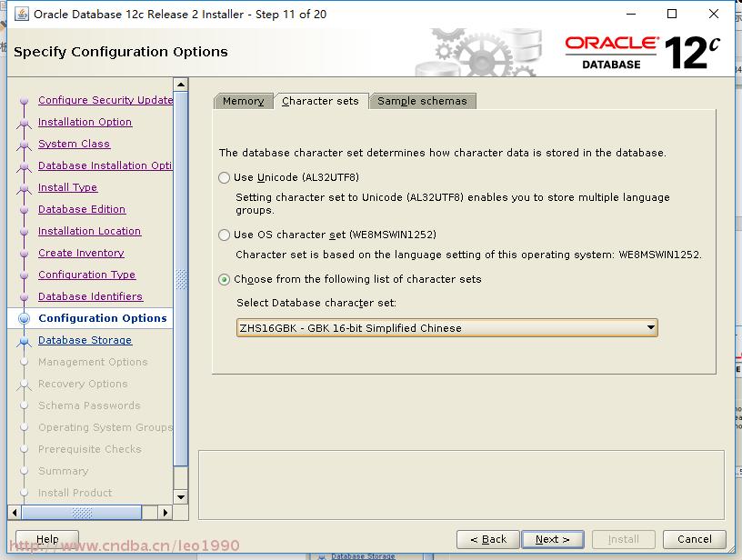Click the greyed-out Management Options step
The height and width of the screenshot is (560, 742).
(93, 362)
